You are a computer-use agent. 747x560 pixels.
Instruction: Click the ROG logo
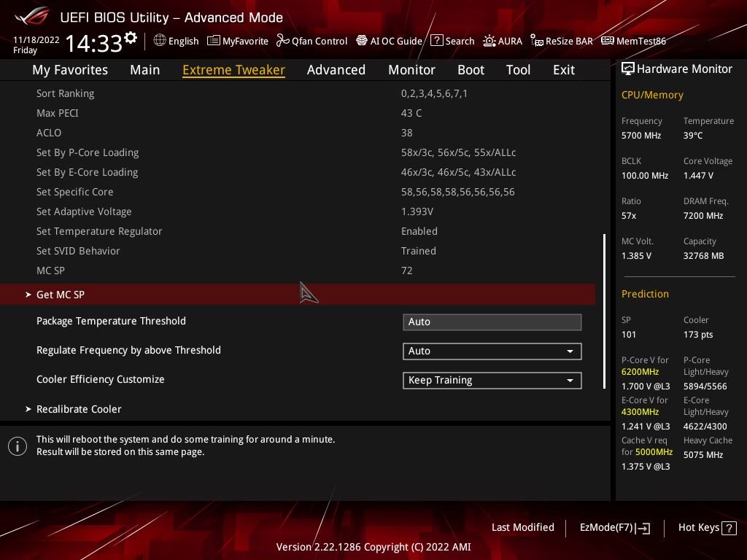(x=32, y=16)
